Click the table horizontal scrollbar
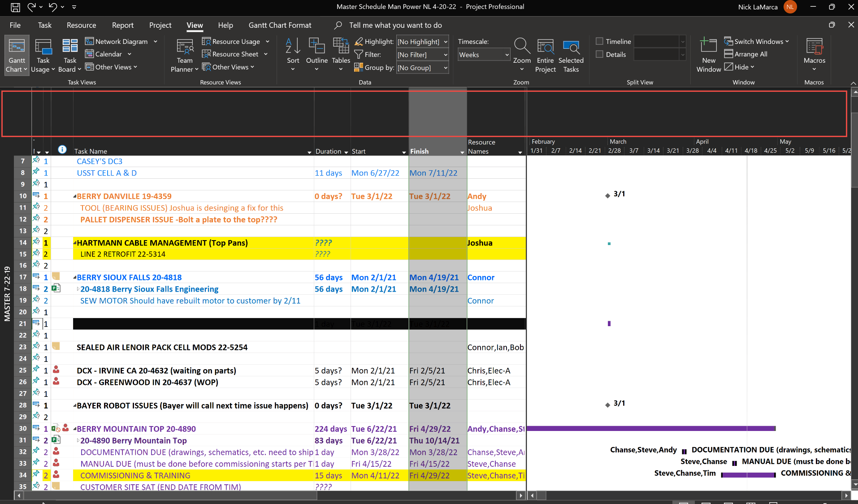This screenshot has width=858, height=504. pos(170,495)
